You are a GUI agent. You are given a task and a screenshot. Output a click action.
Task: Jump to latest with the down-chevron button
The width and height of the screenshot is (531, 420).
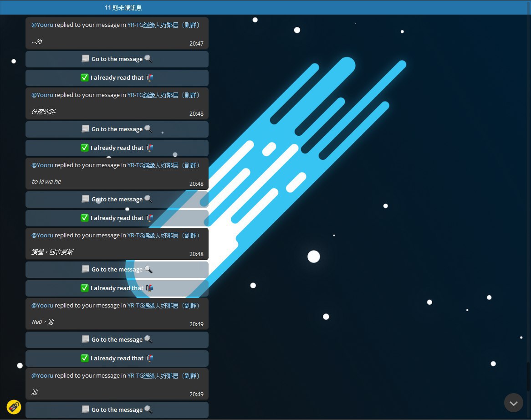pyautogui.click(x=513, y=403)
